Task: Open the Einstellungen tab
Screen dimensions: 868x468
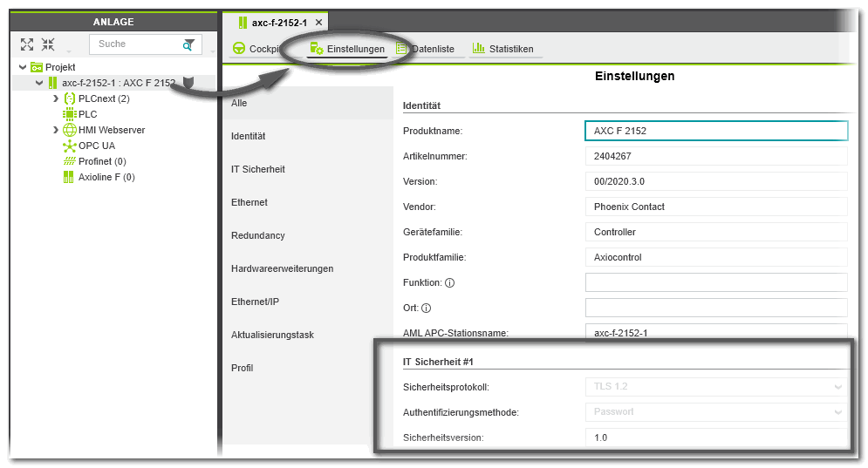Action: click(347, 49)
